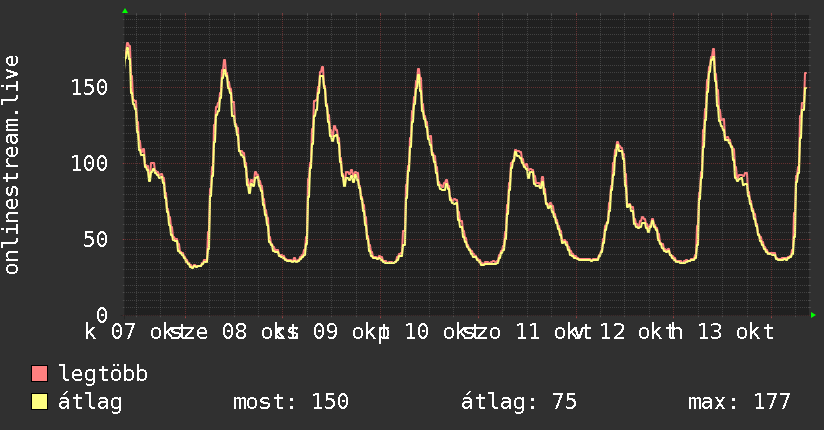Select the átlag legend label next to yellow swatch

click(90, 403)
